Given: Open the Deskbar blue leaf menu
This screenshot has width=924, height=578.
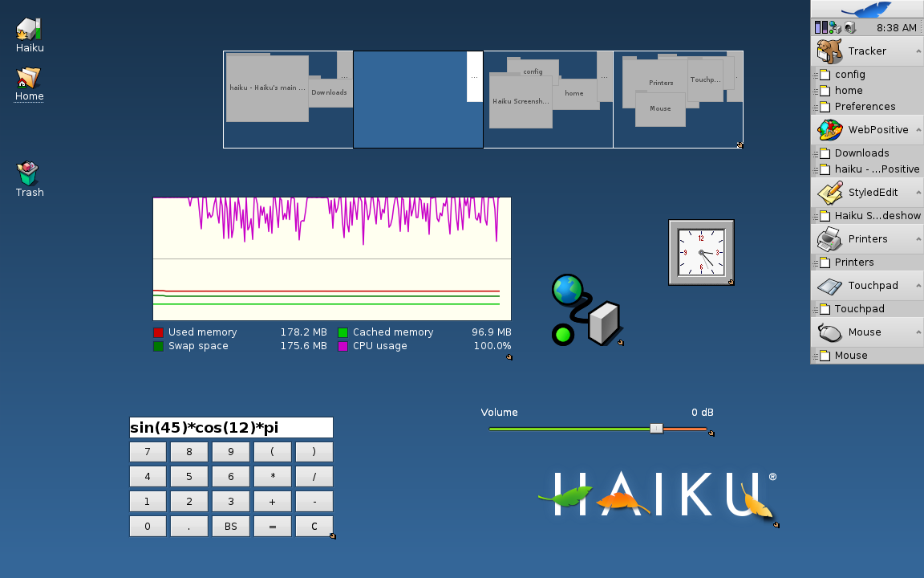Looking at the screenshot, I should click(x=866, y=10).
